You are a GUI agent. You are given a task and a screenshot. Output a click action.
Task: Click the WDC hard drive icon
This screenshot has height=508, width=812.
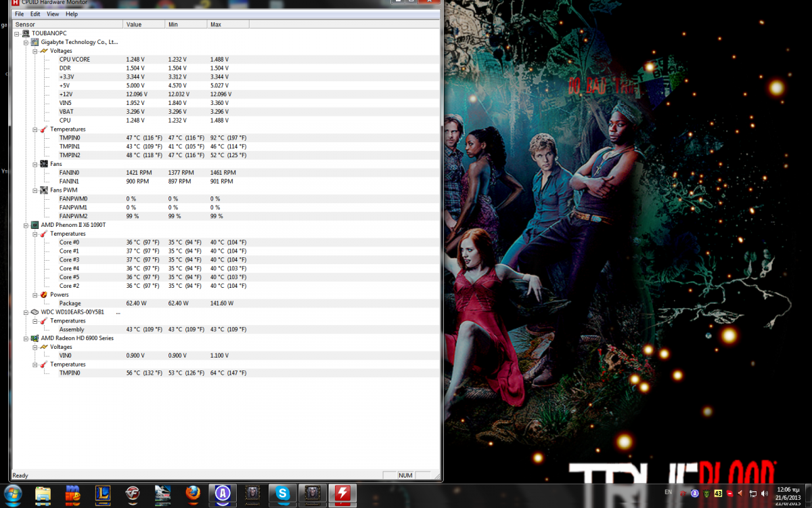tap(35, 312)
